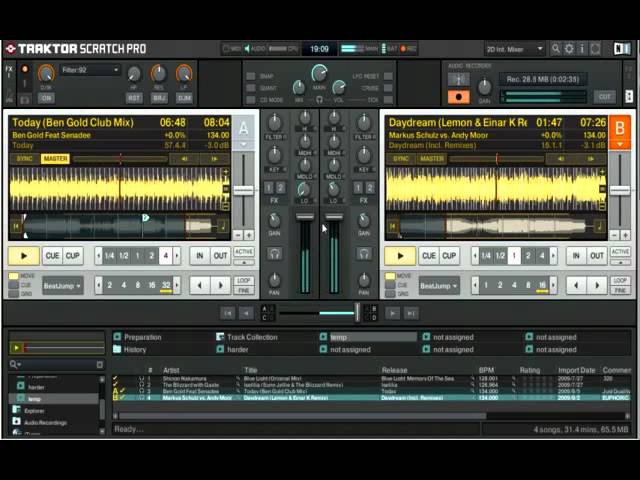Select loop size 4 on deck A
The height and width of the screenshot is (480, 640).
click(165, 256)
